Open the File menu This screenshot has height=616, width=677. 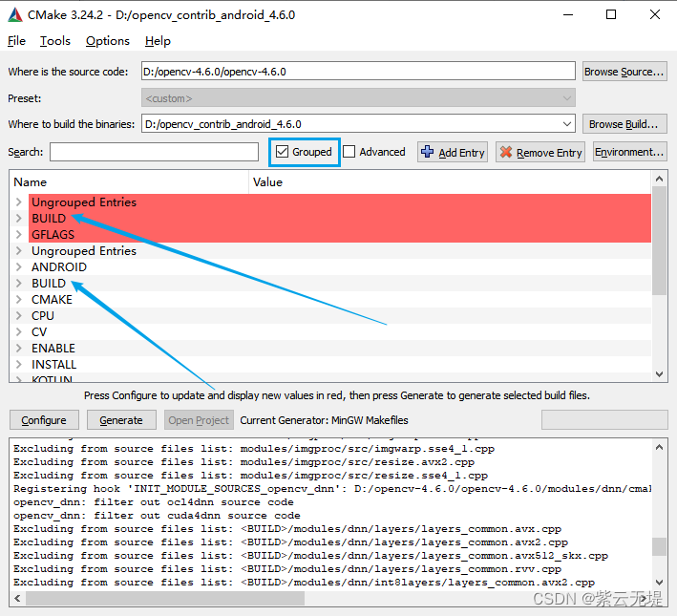point(16,41)
